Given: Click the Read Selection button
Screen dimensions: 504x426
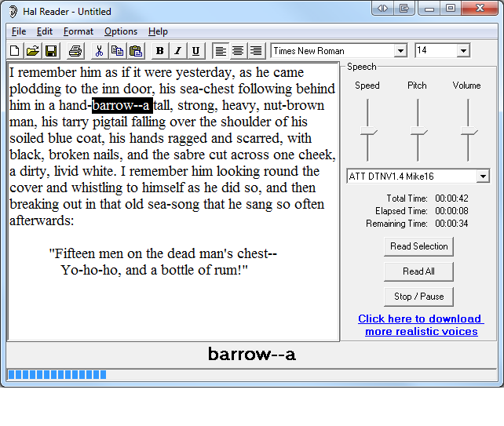Looking at the screenshot, I should tap(418, 246).
